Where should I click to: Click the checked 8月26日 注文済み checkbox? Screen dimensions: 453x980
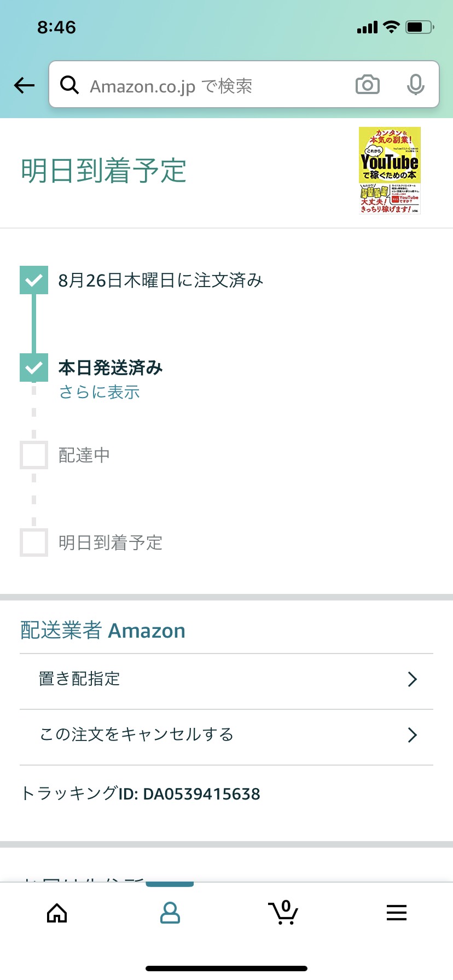(34, 280)
